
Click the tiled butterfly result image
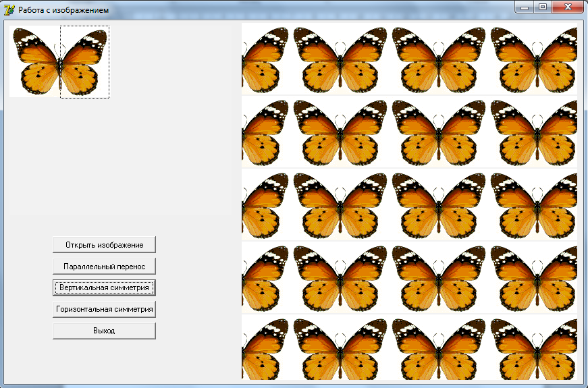[409, 201]
